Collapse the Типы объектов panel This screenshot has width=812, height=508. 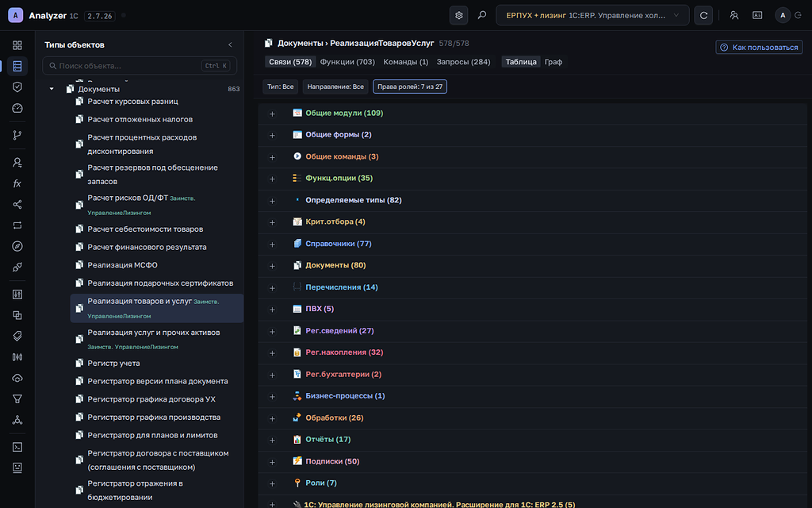(x=231, y=45)
